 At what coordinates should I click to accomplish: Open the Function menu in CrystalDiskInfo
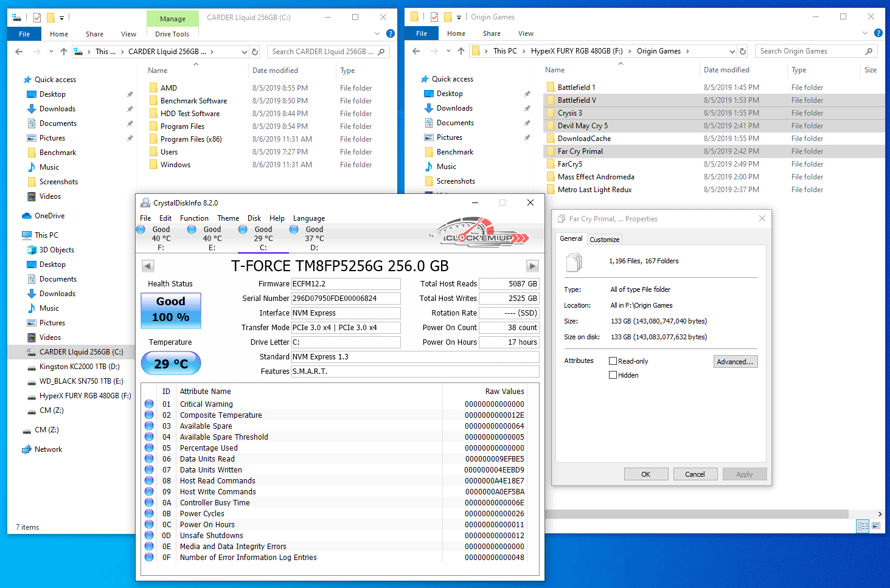coord(194,218)
